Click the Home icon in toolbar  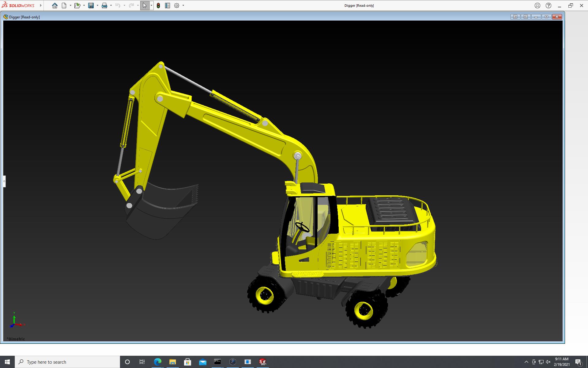[x=55, y=6]
